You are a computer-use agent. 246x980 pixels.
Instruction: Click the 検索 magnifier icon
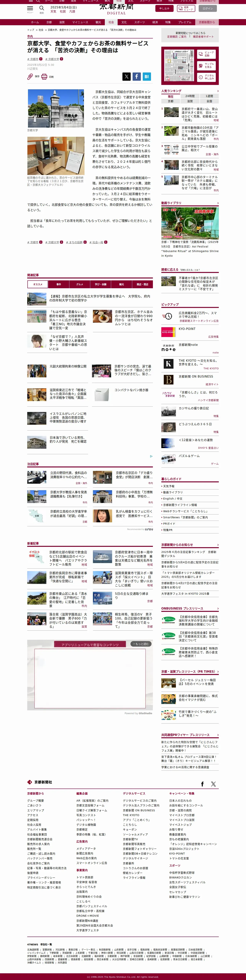[42, 8]
